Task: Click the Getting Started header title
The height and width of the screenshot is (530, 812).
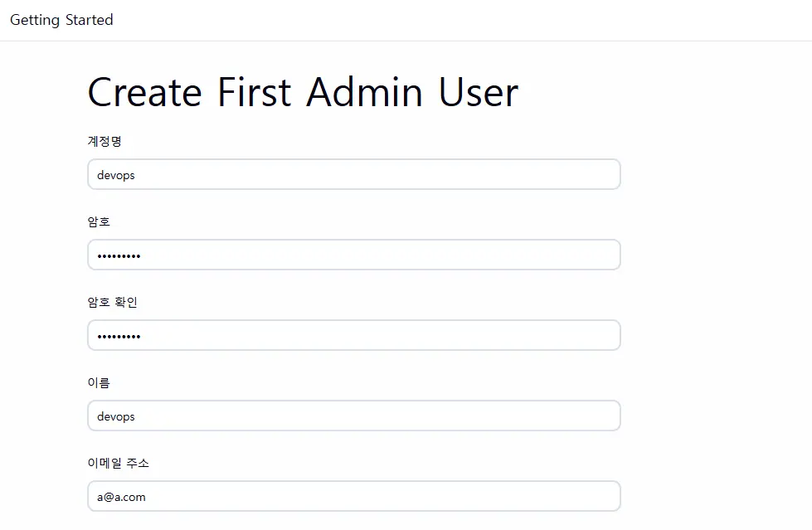Action: coord(61,20)
